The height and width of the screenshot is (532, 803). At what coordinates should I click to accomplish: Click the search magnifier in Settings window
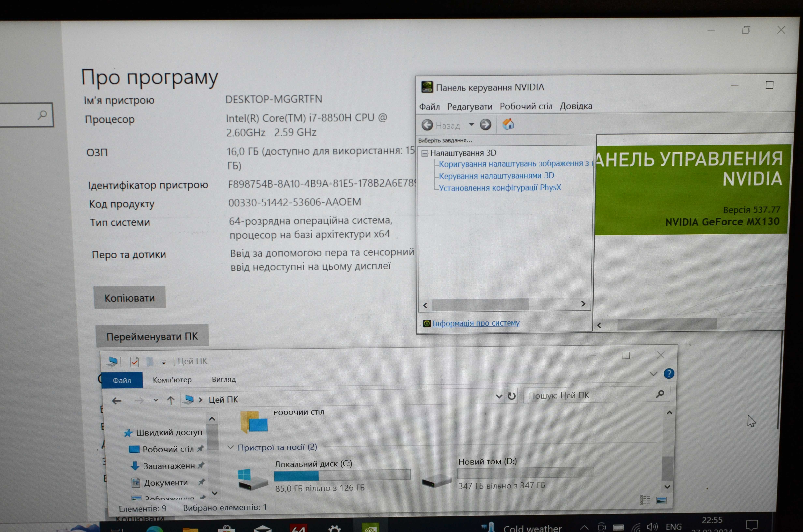pyautogui.click(x=42, y=115)
